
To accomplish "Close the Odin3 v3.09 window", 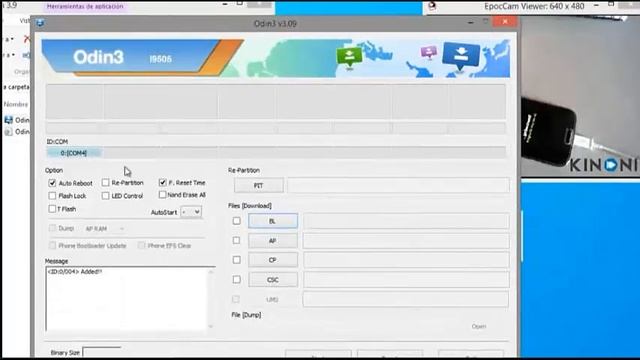I will [x=505, y=22].
